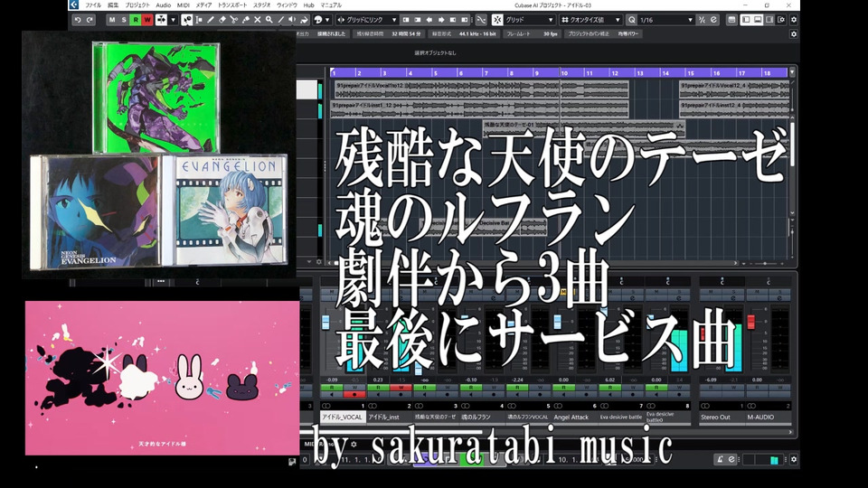
Task: Select the Erase tool
Action: click(x=222, y=20)
